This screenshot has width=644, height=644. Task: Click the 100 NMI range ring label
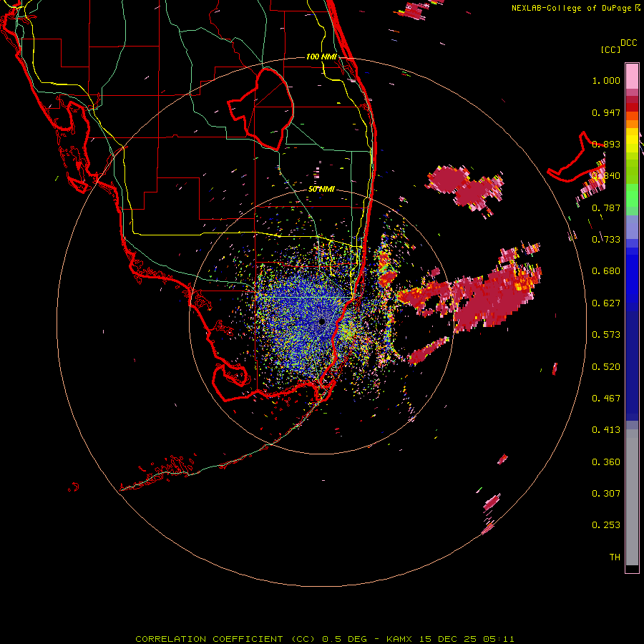321,57
